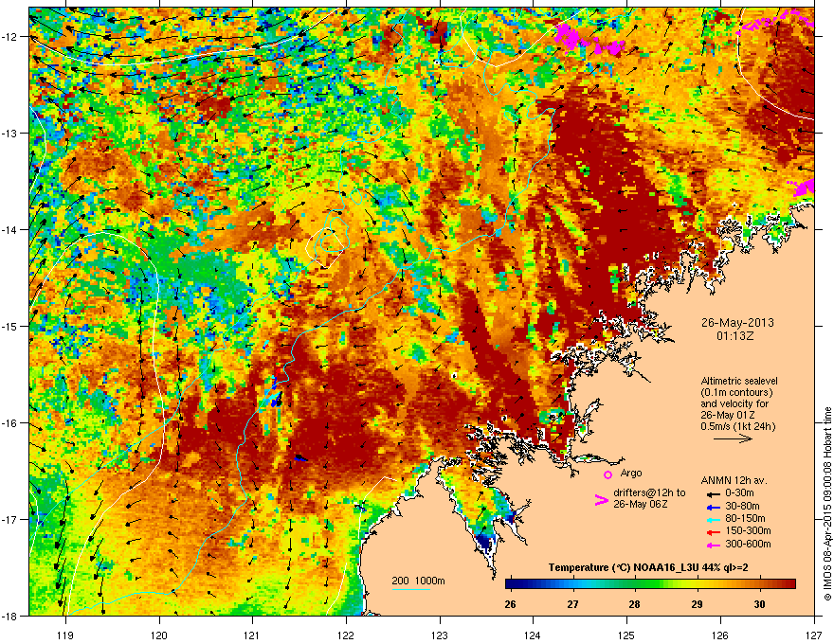Click the 'ANMN 12h av.' legend heading
Screen dimensions: 834x644
[x=734, y=481]
